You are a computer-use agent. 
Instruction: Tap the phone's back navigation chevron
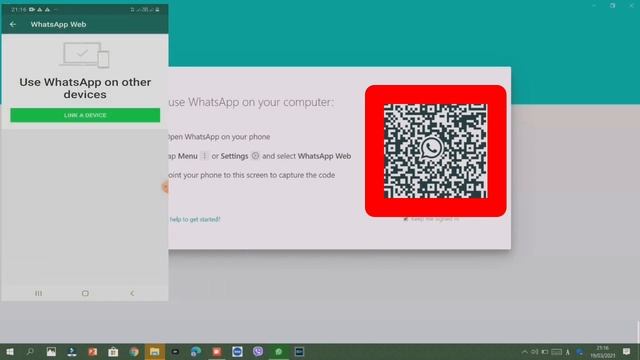[x=132, y=293]
